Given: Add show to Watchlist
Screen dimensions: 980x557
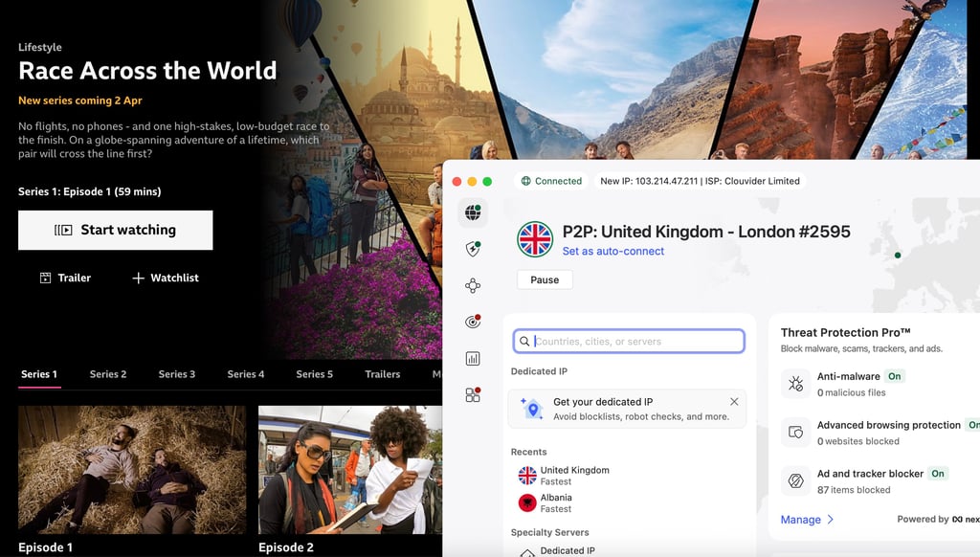Looking at the screenshot, I should coord(166,278).
